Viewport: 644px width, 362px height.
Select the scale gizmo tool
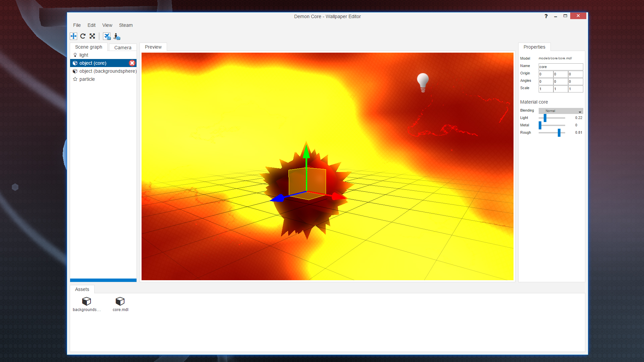tap(92, 36)
